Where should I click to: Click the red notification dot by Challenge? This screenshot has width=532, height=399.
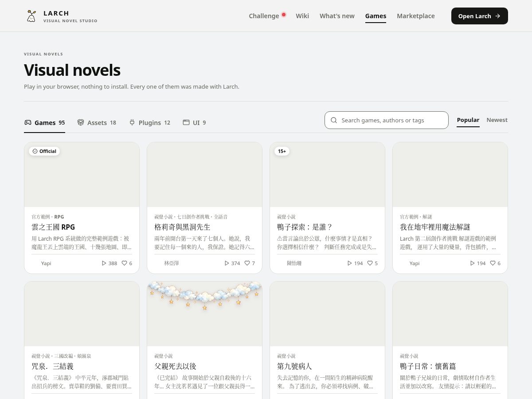tap(284, 14)
